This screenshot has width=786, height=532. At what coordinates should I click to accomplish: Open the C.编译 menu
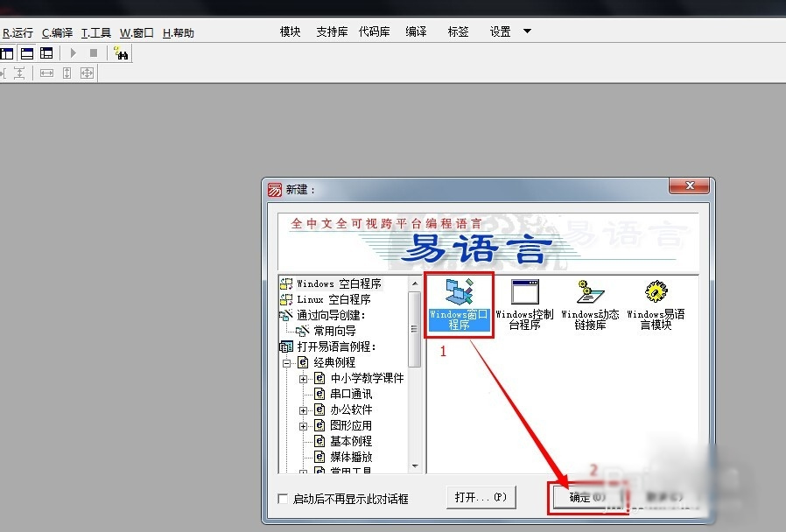pos(57,33)
